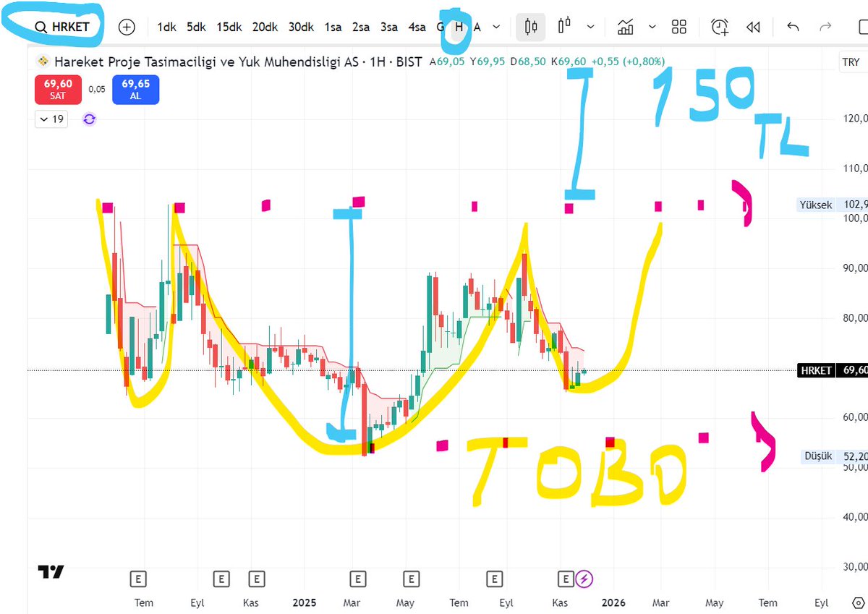
Task: Click the second candle chart type icon
Action: (565, 26)
